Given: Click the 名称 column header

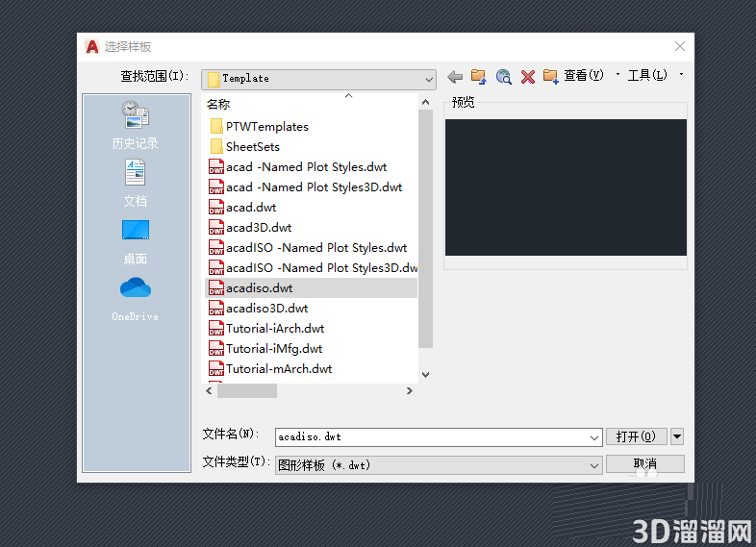Looking at the screenshot, I should [x=218, y=104].
